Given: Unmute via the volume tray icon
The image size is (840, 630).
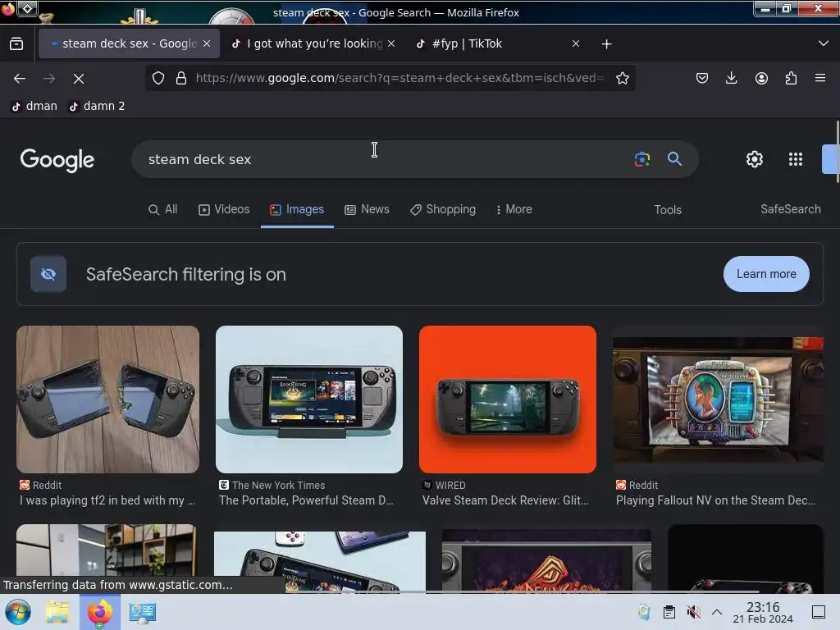Looking at the screenshot, I should tap(694, 612).
